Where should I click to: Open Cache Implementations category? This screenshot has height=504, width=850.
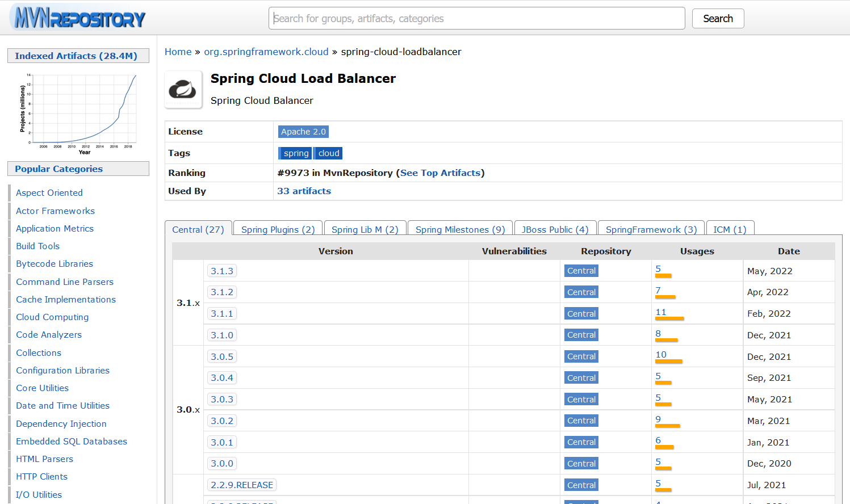(x=66, y=300)
